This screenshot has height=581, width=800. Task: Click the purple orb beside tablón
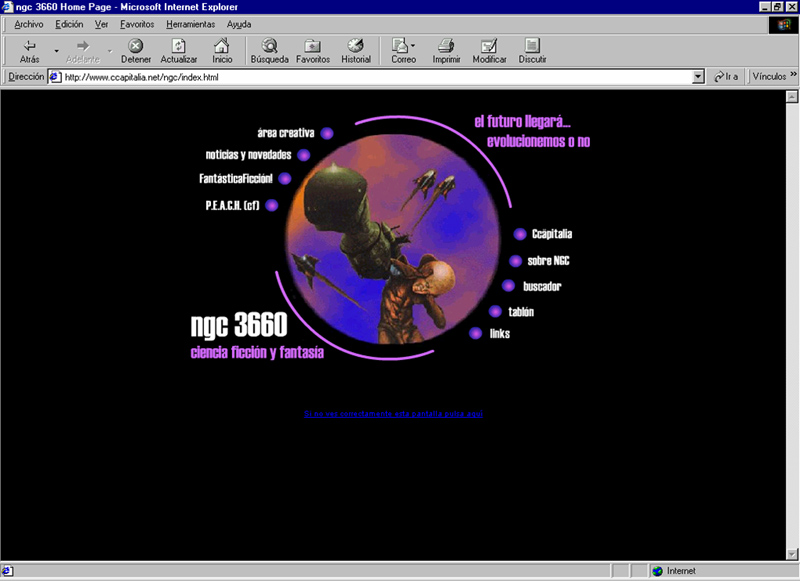(495, 311)
